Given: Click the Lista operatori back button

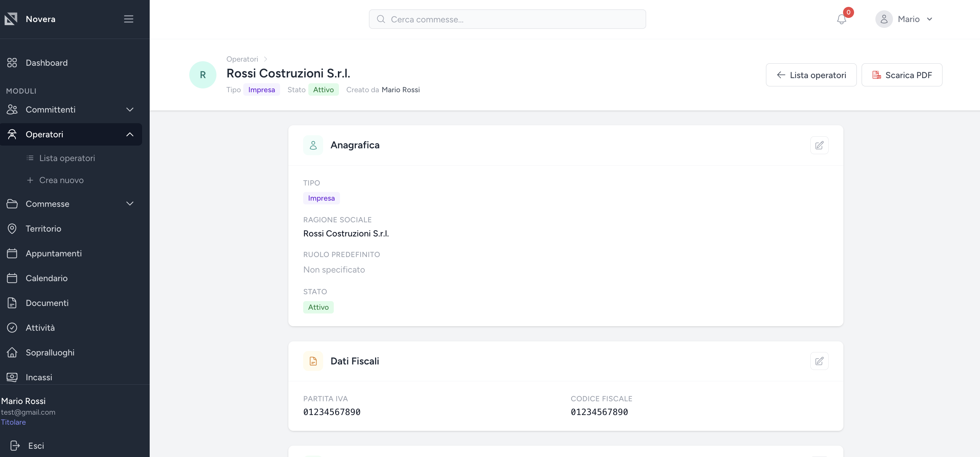Looking at the screenshot, I should point(811,75).
